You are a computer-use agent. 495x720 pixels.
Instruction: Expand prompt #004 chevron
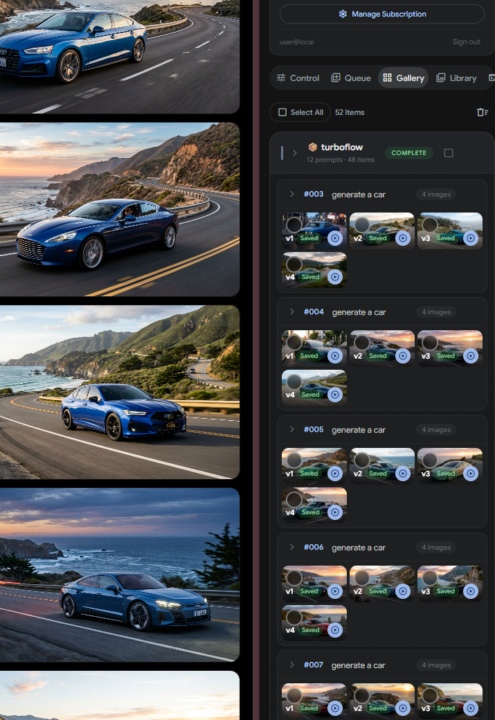click(x=292, y=312)
